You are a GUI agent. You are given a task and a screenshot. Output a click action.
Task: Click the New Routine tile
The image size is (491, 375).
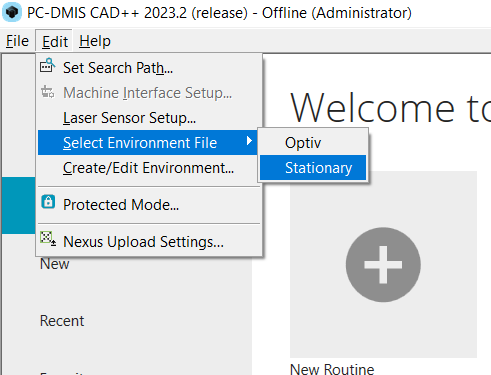point(383,265)
